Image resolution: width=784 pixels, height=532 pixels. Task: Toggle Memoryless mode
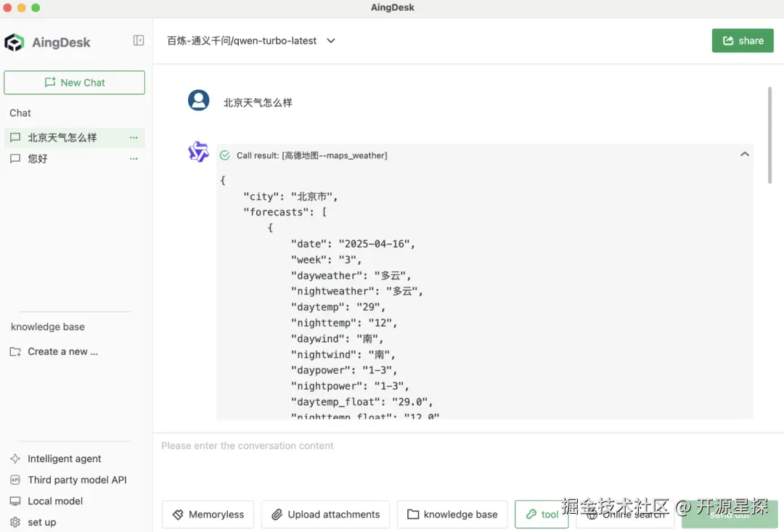pyautogui.click(x=208, y=514)
